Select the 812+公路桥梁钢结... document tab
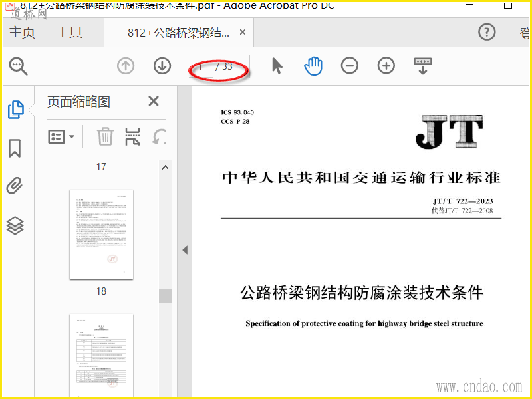 [178, 33]
